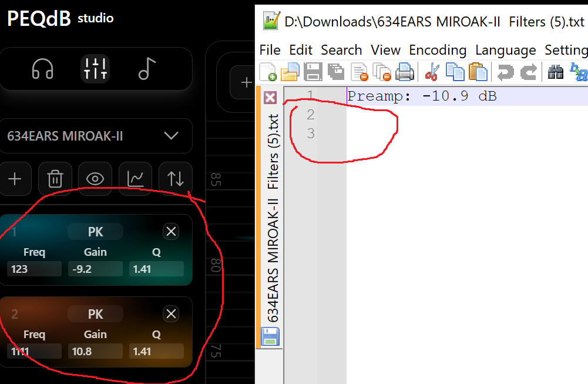Close the vertical tab with pink X
The height and width of the screenshot is (384, 588).
[x=270, y=98]
